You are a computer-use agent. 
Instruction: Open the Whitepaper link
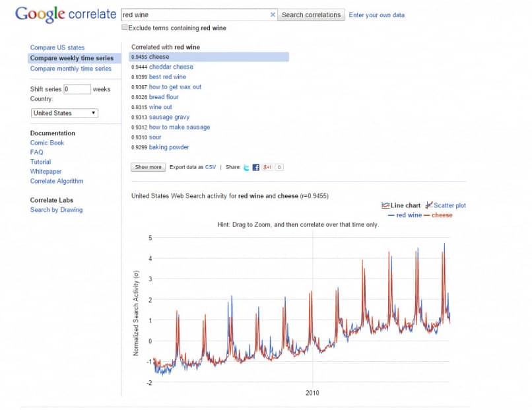pyautogui.click(x=46, y=172)
